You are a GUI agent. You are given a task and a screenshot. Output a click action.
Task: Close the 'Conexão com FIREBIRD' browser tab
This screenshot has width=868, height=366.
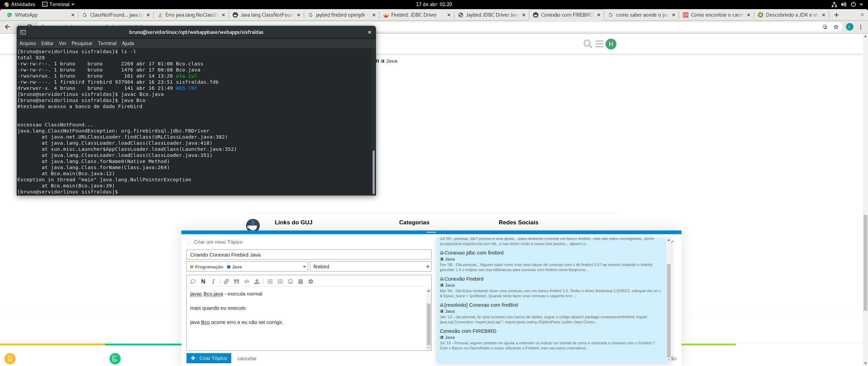click(599, 15)
